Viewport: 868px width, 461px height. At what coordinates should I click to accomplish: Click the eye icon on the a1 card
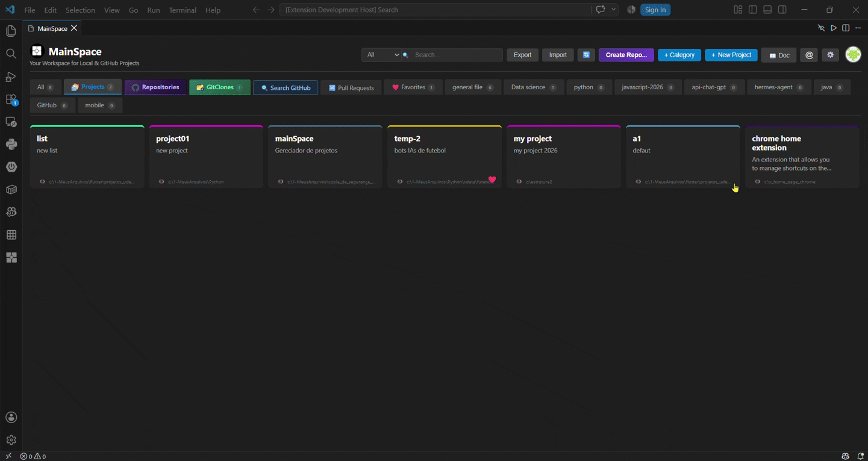[639, 181]
